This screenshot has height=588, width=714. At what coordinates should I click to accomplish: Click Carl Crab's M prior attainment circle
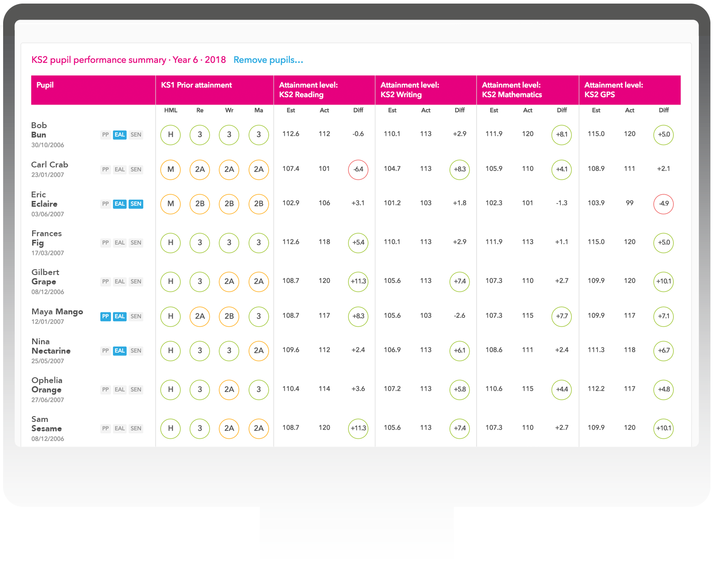point(170,170)
